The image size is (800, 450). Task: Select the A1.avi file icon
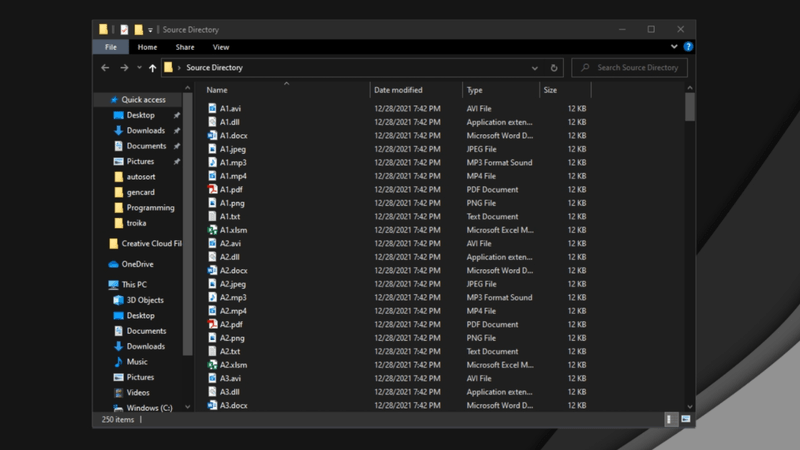coord(212,108)
